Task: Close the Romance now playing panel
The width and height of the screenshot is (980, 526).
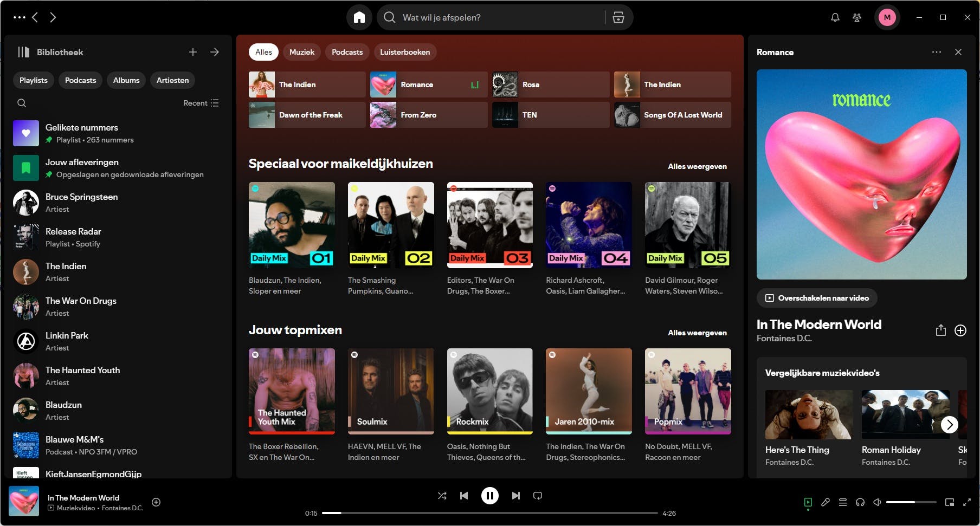Action: pos(958,52)
